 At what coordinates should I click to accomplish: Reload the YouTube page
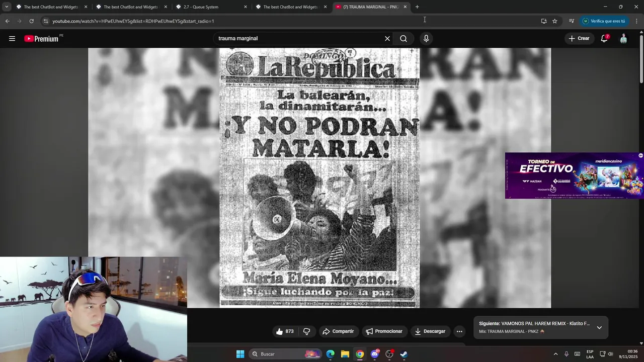point(31,21)
